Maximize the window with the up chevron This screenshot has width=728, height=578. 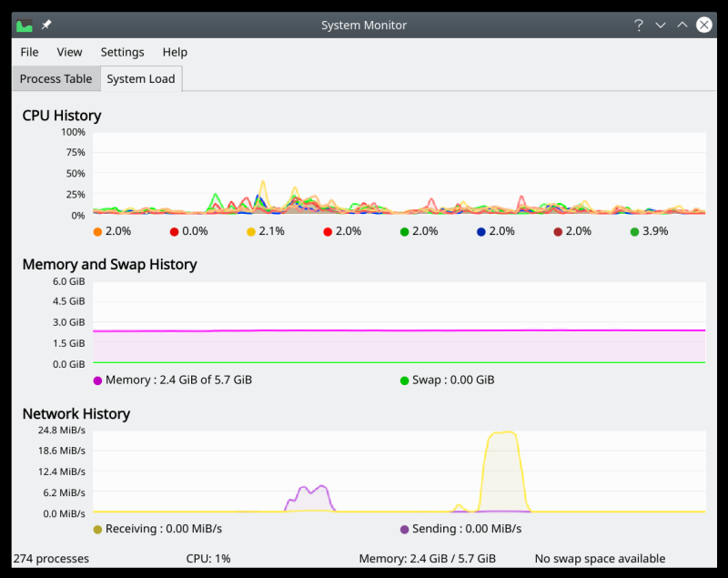(682, 25)
